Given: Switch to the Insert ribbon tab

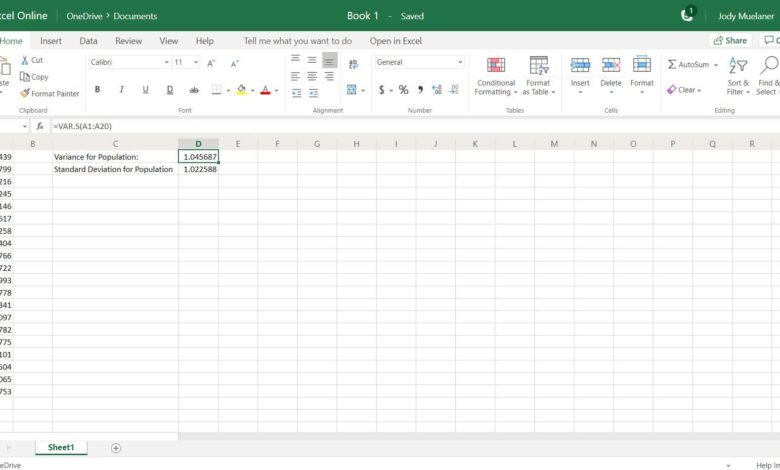Looking at the screenshot, I should (x=51, y=41).
